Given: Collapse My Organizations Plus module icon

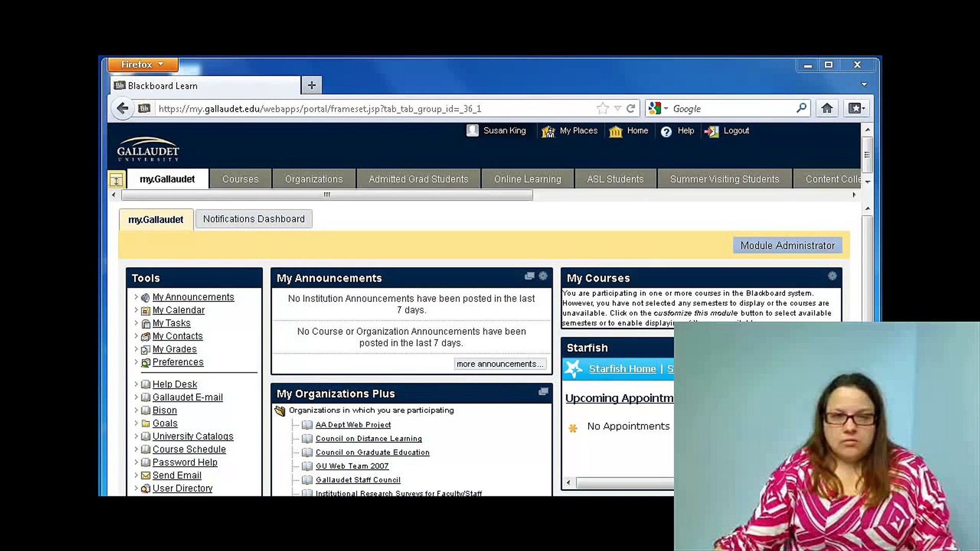Looking at the screenshot, I should pos(543,392).
